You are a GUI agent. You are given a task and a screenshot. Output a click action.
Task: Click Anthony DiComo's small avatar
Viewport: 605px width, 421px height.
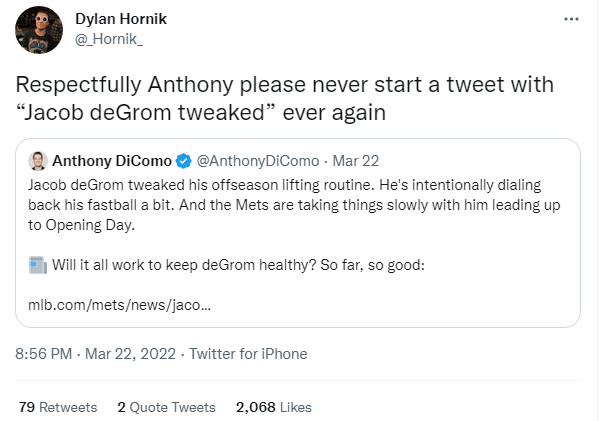click(x=38, y=160)
